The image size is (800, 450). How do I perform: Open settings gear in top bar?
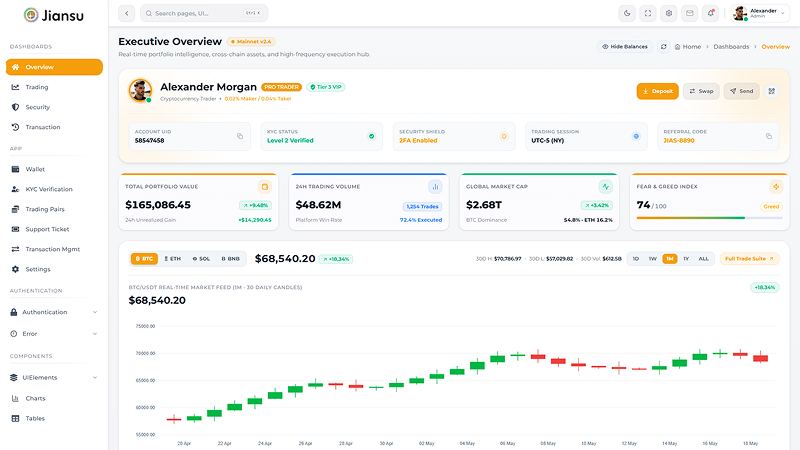[x=669, y=13]
